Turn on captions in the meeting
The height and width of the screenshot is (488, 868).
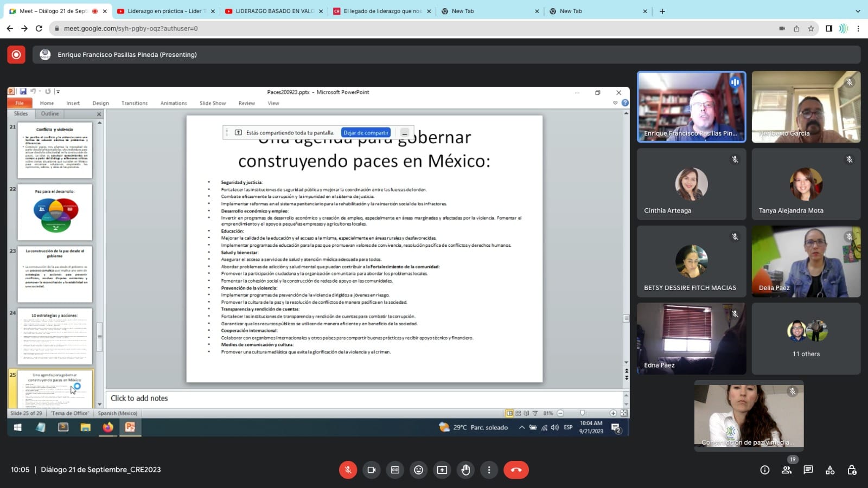[x=395, y=470]
